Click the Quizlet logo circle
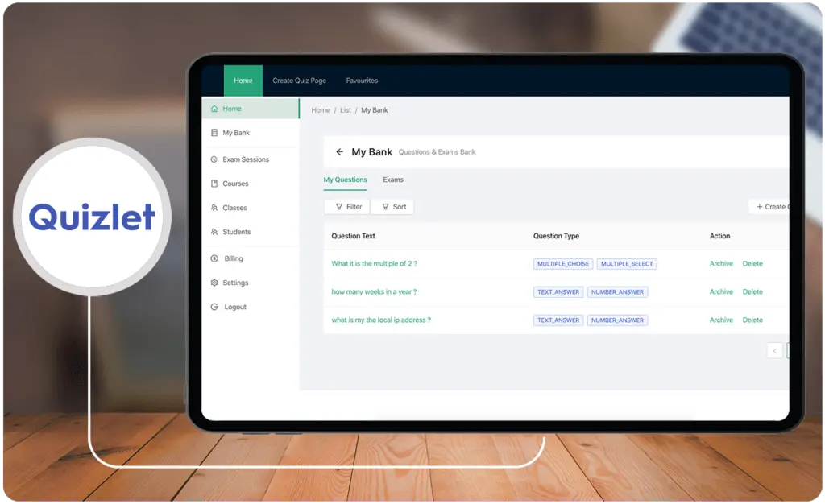The image size is (825, 504). pos(92,217)
